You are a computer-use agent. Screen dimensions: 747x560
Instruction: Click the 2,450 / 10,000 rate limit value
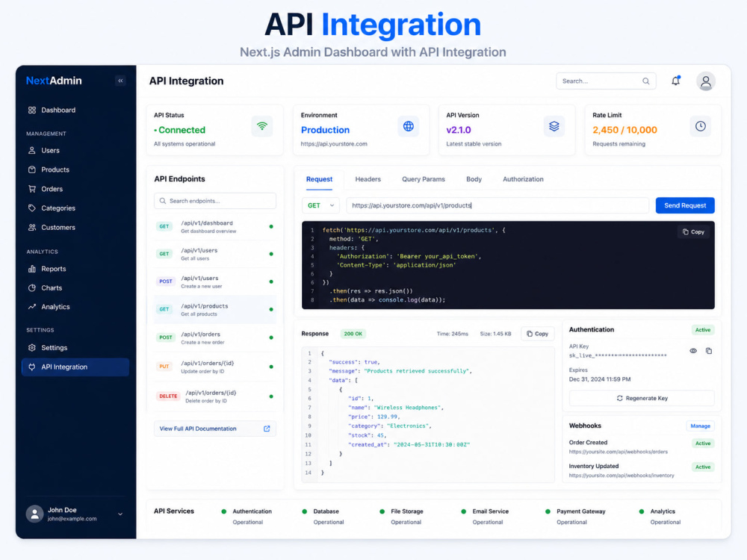coord(624,130)
